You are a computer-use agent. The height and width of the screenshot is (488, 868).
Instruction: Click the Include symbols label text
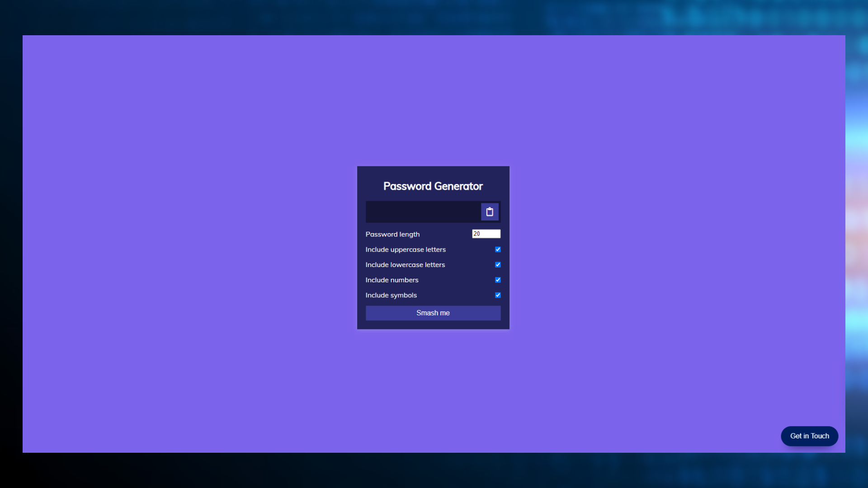click(x=391, y=295)
